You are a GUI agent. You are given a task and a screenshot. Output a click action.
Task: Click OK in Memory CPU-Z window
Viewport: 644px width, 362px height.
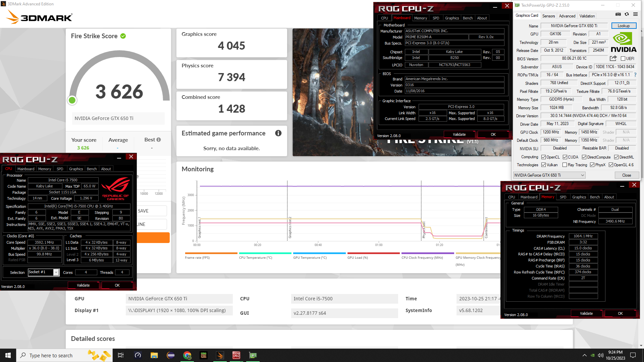pyautogui.click(x=620, y=313)
